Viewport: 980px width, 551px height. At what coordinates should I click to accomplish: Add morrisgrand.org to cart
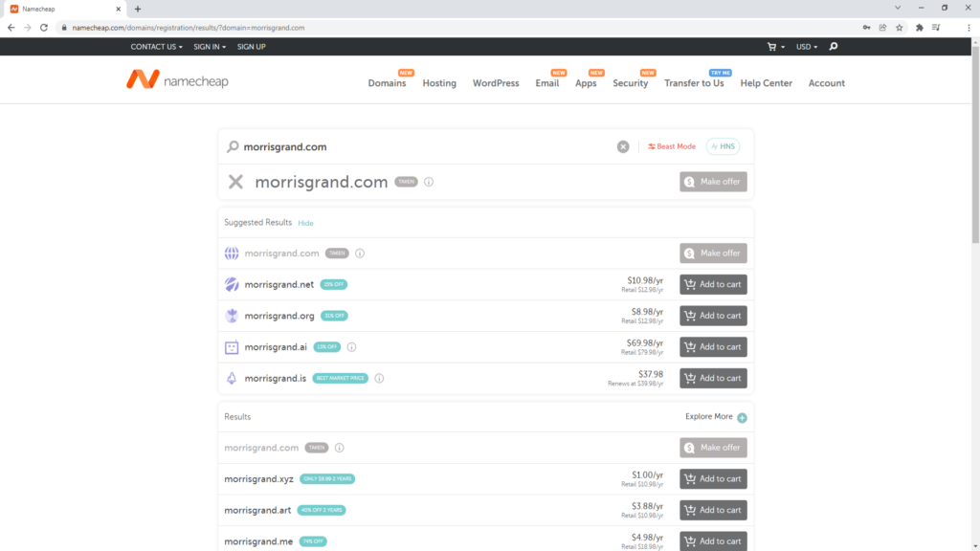(713, 316)
